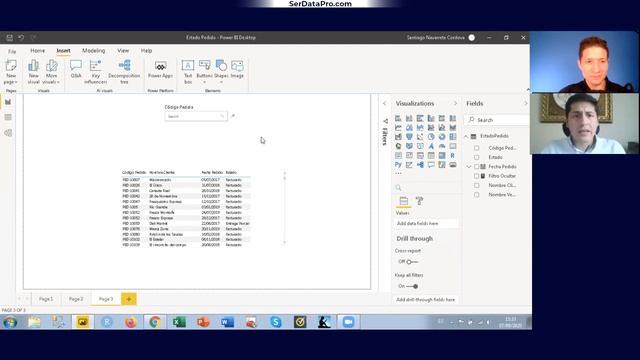Switch to the Home ribbon tab
The height and width of the screenshot is (360, 640).
coord(38,51)
